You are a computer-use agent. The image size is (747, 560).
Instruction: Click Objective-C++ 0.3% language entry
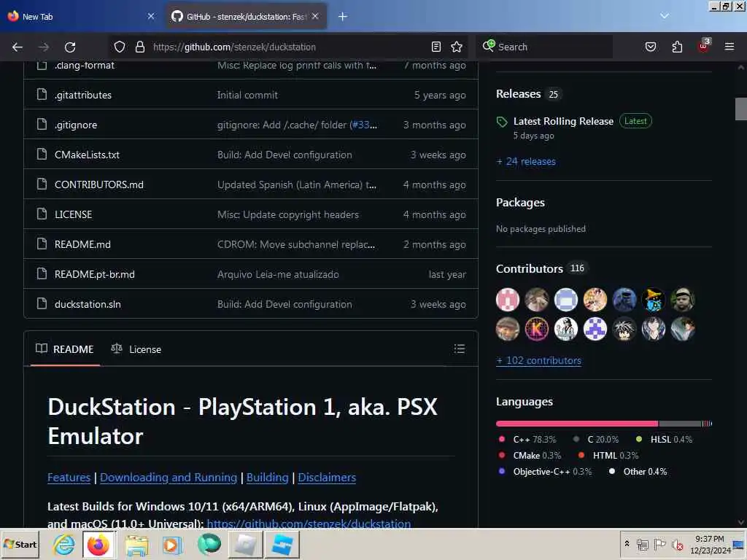(x=545, y=472)
